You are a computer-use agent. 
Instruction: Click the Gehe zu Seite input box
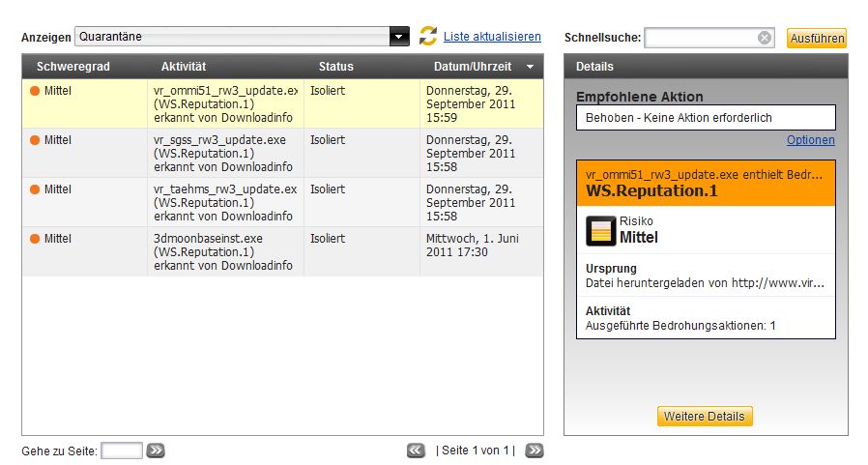(x=122, y=450)
